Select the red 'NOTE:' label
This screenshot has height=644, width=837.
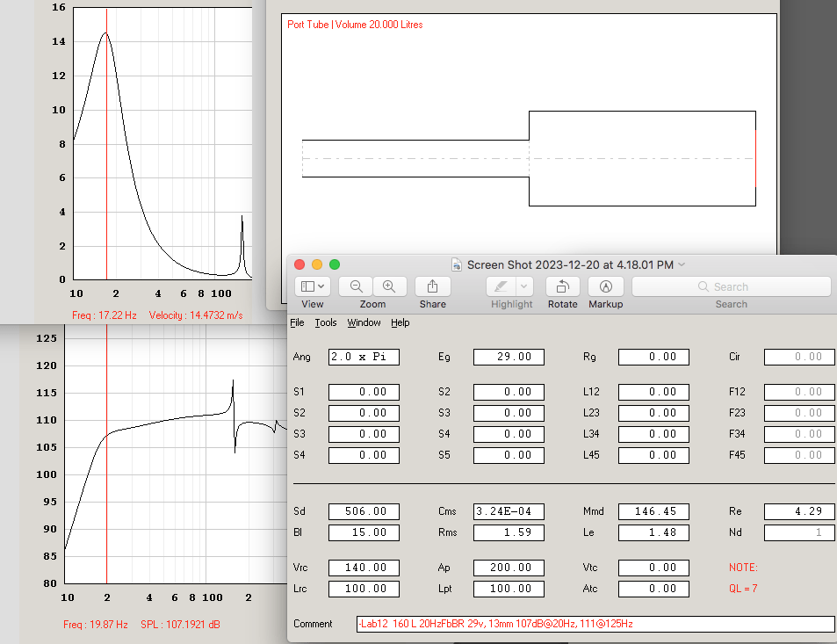pos(743,568)
